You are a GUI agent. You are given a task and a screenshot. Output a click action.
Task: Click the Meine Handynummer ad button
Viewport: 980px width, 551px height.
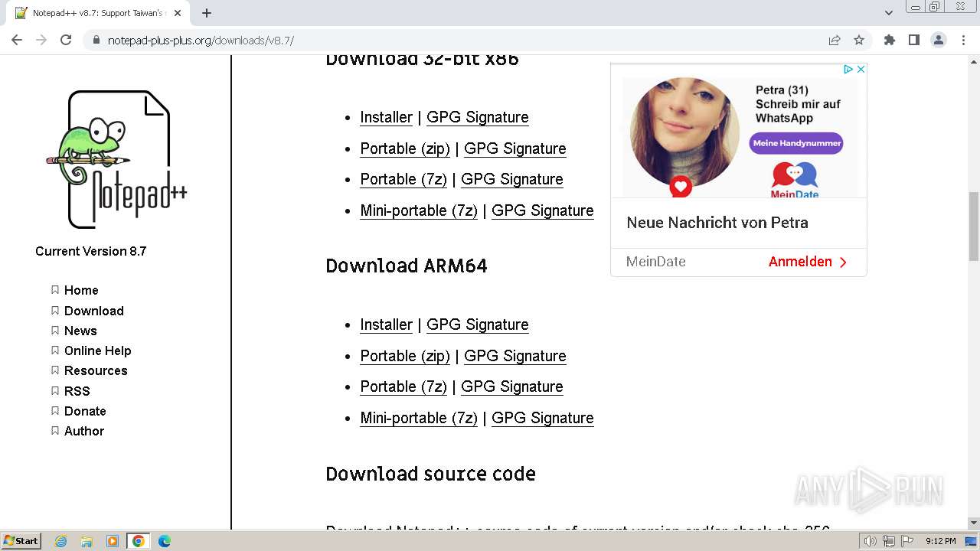[796, 143]
